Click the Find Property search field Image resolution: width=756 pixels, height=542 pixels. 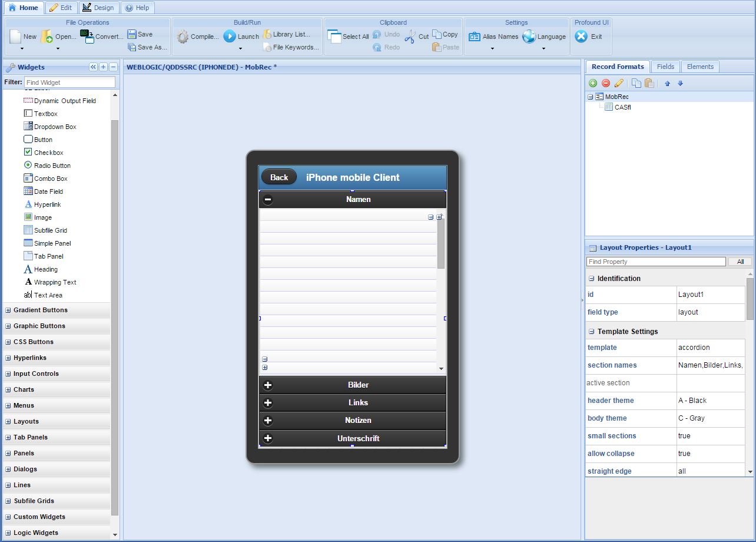tap(656, 262)
